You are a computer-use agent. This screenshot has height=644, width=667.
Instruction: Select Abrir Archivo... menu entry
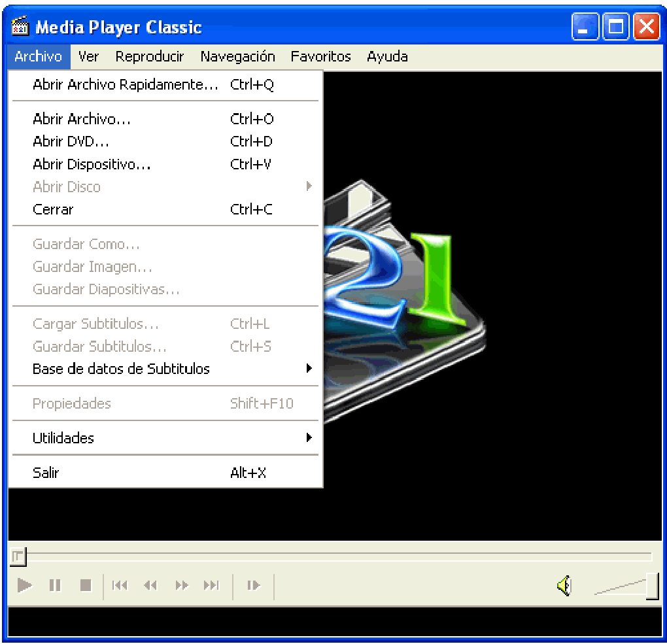165,119
